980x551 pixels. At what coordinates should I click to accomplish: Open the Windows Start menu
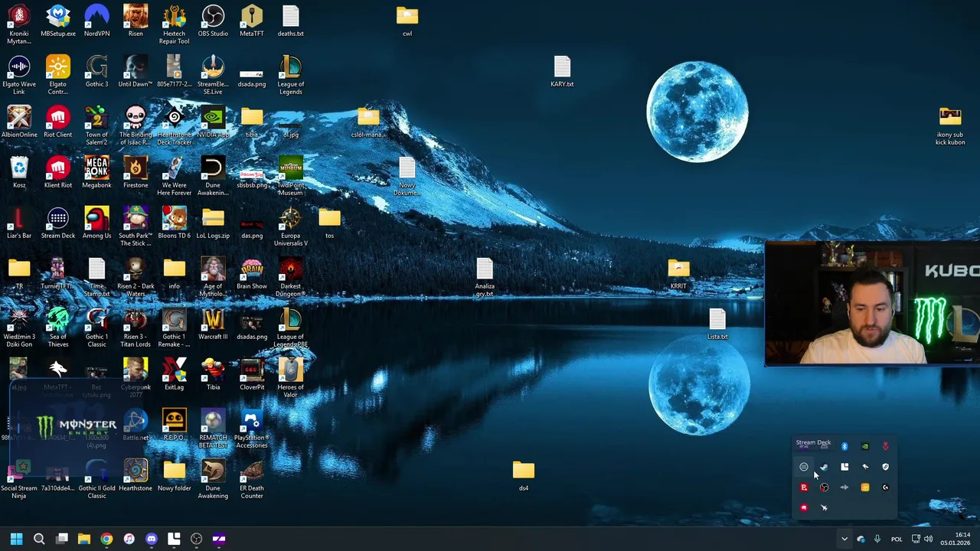click(16, 539)
